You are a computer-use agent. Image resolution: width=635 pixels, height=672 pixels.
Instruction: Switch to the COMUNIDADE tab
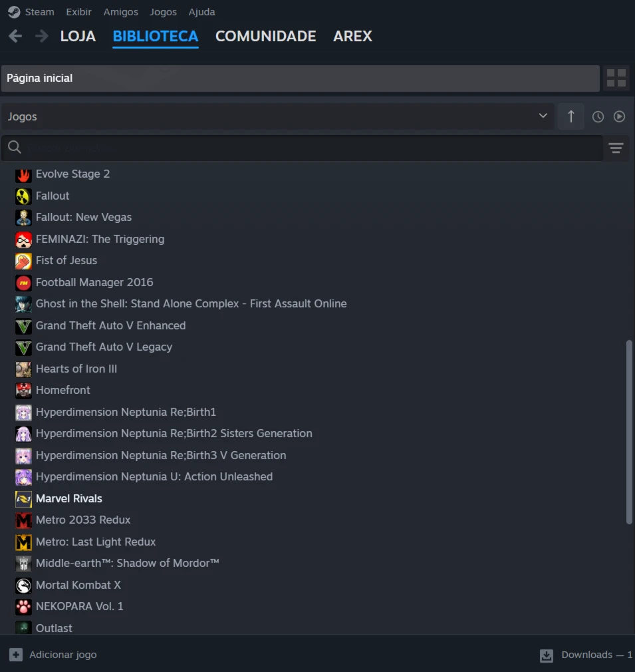(266, 37)
